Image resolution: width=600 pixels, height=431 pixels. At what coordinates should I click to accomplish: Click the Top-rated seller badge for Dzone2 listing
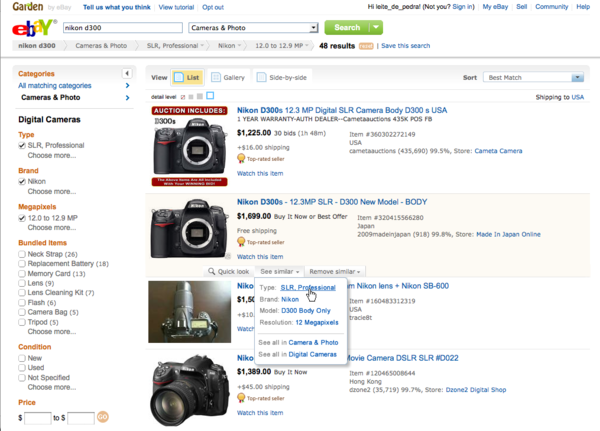pyautogui.click(x=261, y=398)
